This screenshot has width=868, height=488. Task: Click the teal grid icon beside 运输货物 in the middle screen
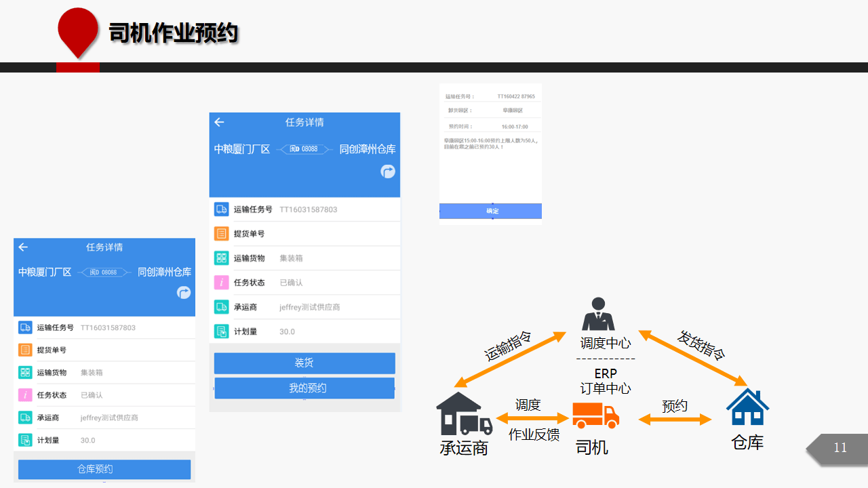(x=221, y=258)
